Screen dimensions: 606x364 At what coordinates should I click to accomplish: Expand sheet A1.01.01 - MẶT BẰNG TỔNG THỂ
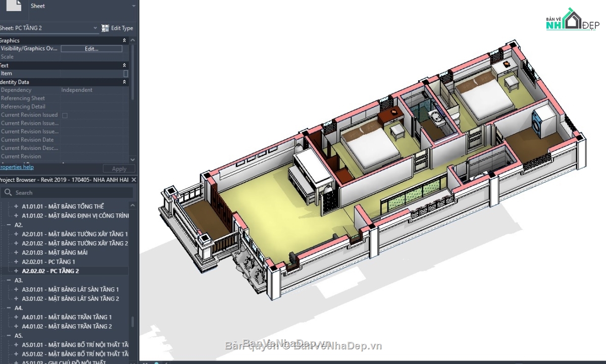coord(16,206)
